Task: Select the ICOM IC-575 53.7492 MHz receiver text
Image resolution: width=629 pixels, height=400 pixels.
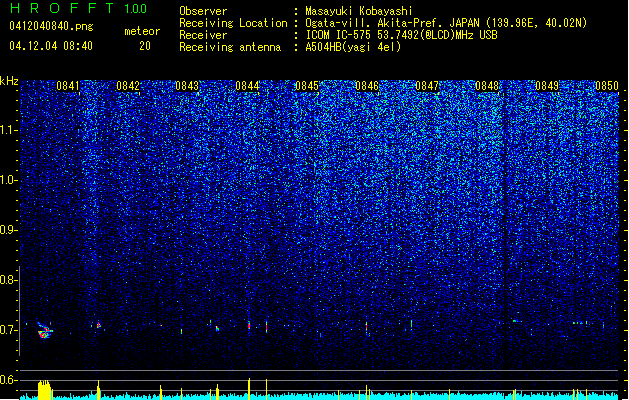Action: pos(401,35)
